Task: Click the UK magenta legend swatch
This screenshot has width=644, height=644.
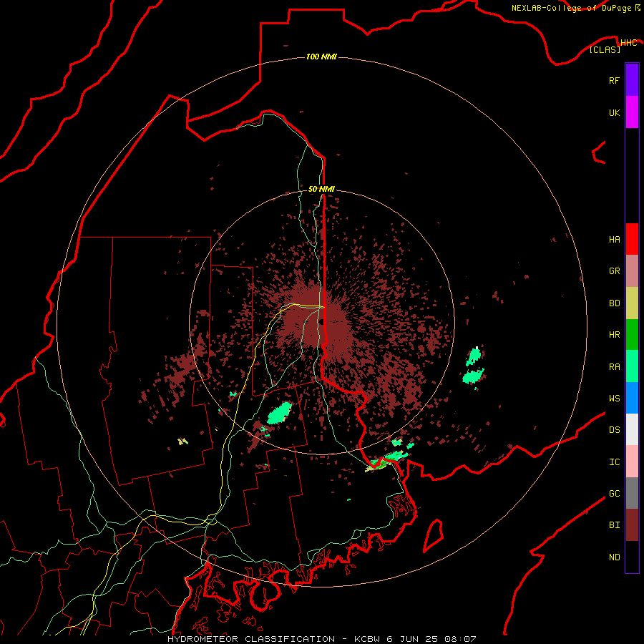Action: (632, 112)
